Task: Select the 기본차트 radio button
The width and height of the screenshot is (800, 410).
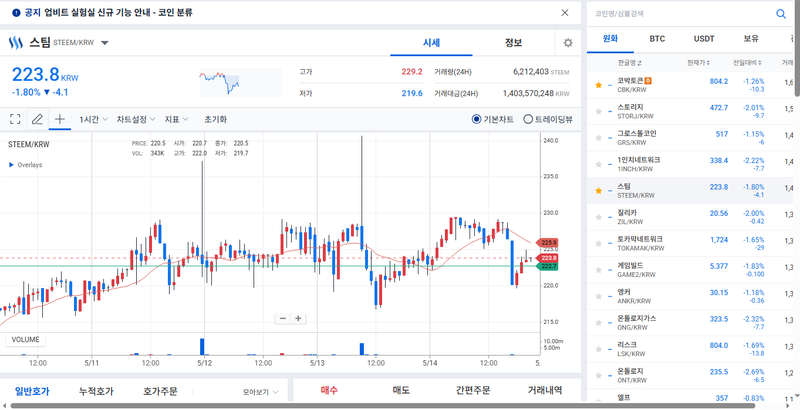Action: pos(477,119)
